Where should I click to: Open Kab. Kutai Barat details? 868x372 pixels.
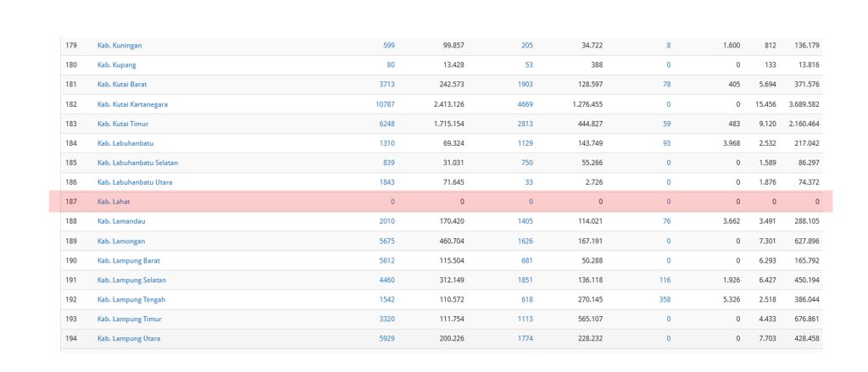click(x=122, y=85)
